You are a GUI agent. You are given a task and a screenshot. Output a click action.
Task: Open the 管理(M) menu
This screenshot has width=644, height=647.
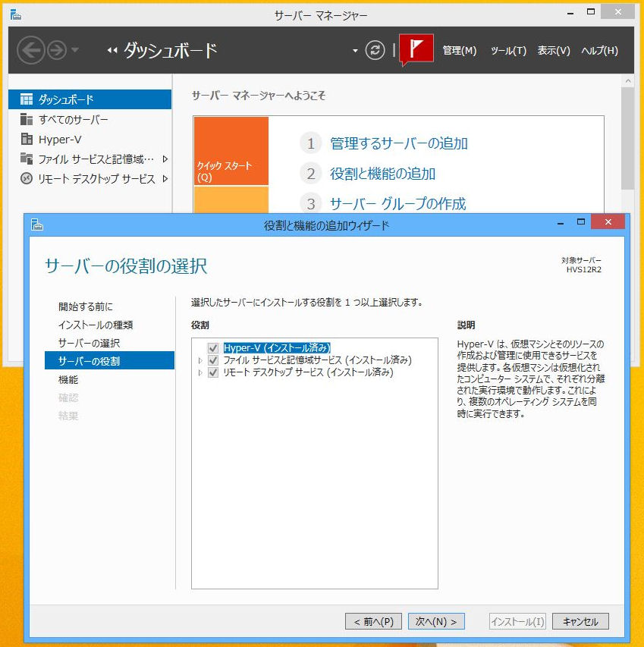coord(459,51)
